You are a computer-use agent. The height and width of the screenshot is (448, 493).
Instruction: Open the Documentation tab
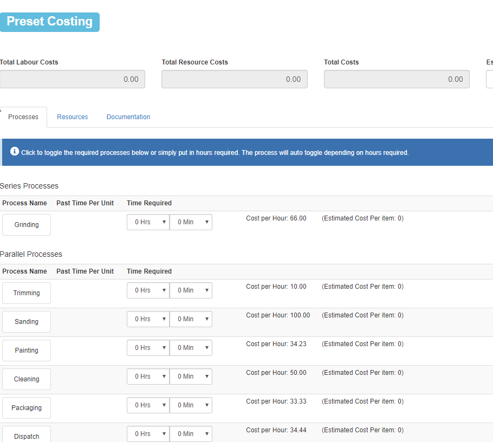(x=128, y=117)
